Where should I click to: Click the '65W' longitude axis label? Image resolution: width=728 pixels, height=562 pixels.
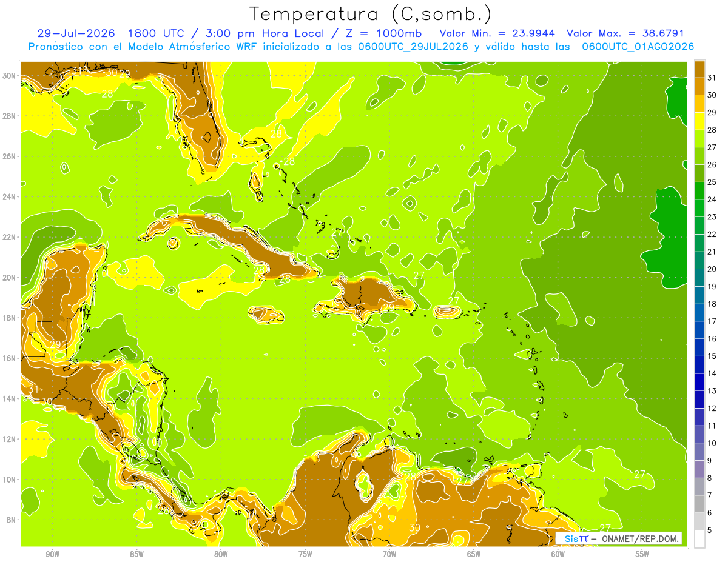pyautogui.click(x=474, y=554)
